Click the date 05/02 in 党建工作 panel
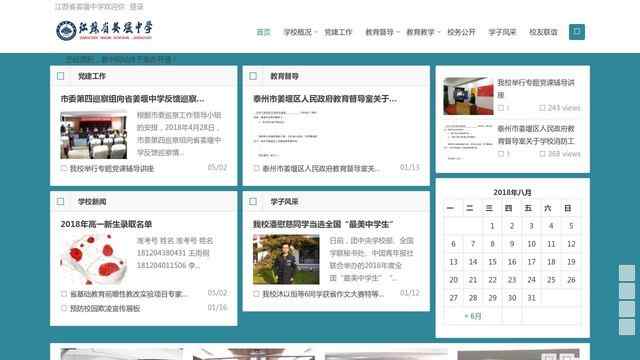 217,167
